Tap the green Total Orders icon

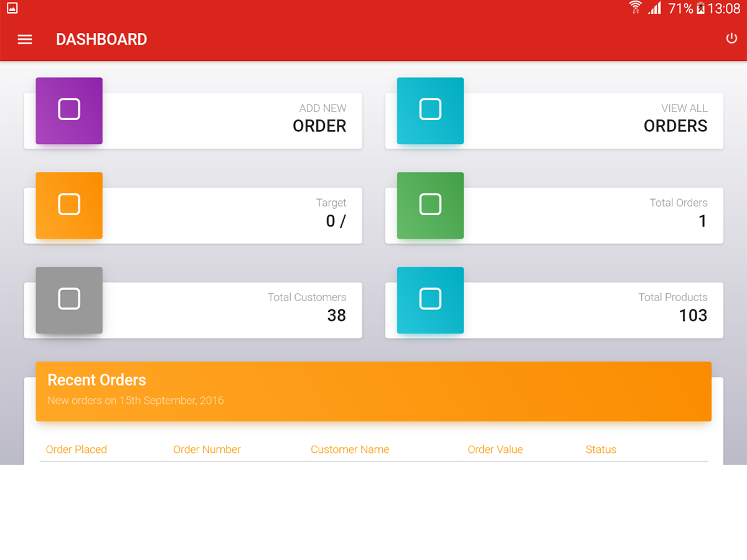[x=430, y=205]
